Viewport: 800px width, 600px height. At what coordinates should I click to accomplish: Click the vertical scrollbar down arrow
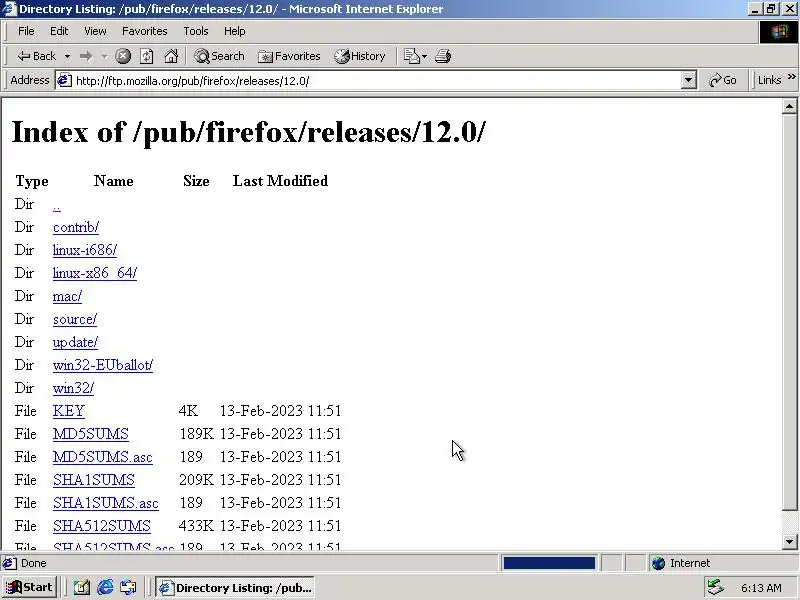tap(789, 542)
